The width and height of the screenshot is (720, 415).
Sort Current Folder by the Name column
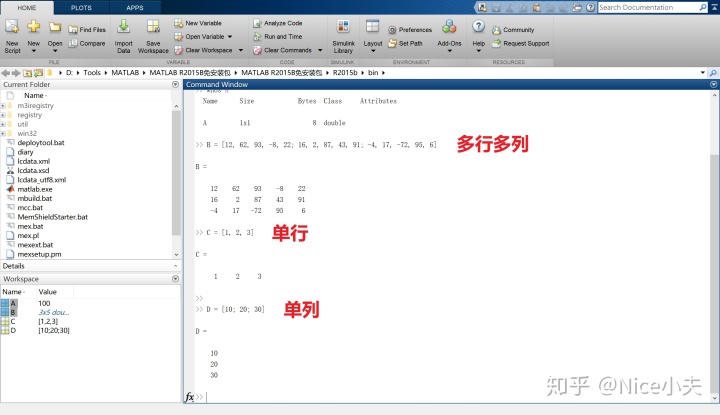coord(34,95)
